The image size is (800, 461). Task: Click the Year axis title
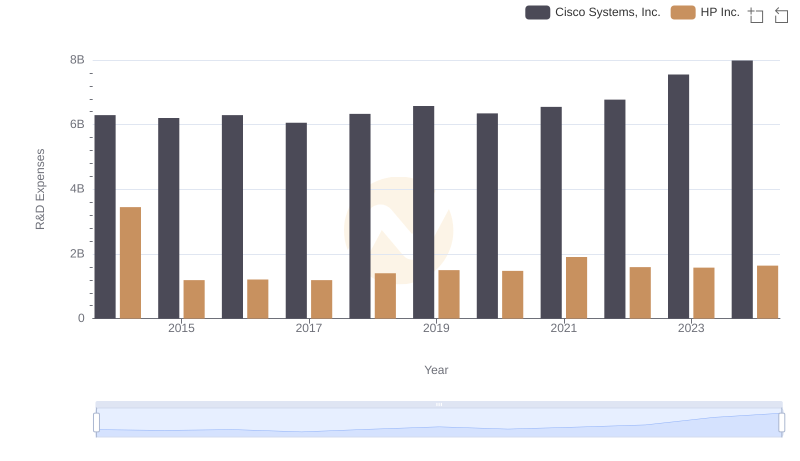tap(436, 370)
